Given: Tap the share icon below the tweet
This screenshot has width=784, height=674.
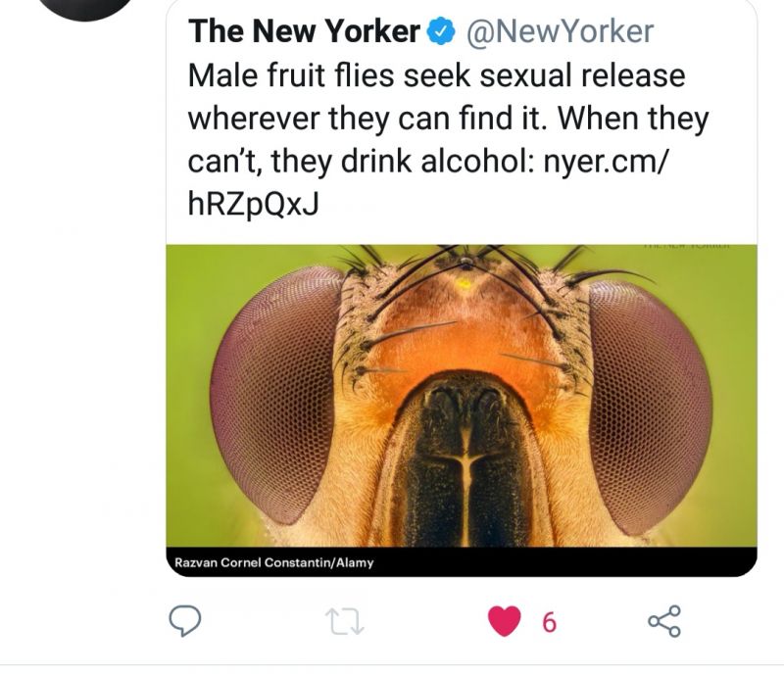Looking at the screenshot, I should (664, 621).
